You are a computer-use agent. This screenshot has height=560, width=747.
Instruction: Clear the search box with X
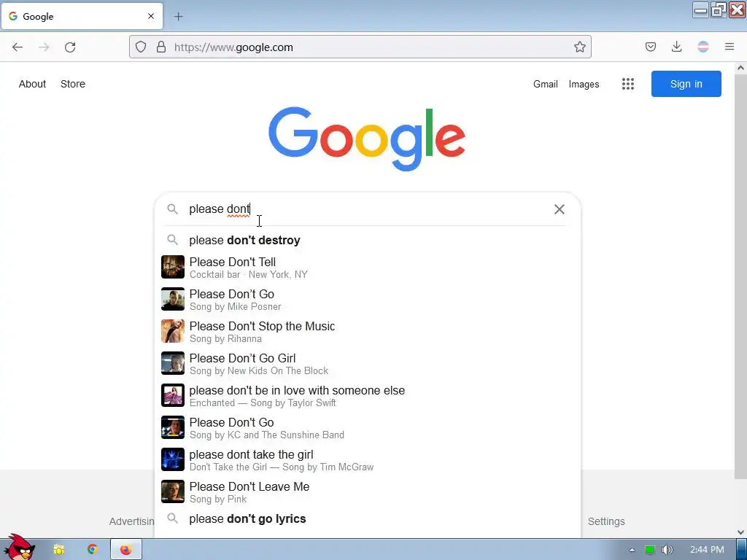click(560, 209)
